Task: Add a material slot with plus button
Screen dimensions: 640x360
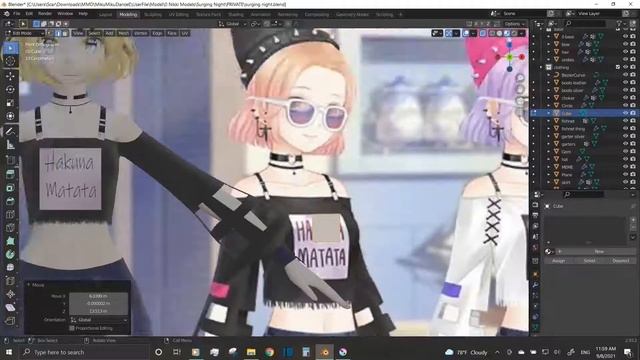Action: (633, 220)
